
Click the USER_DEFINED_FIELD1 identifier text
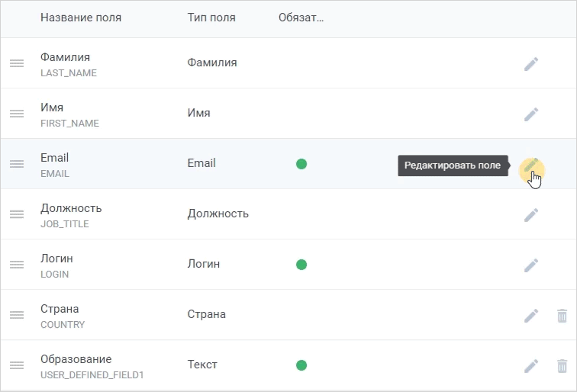coord(92,375)
